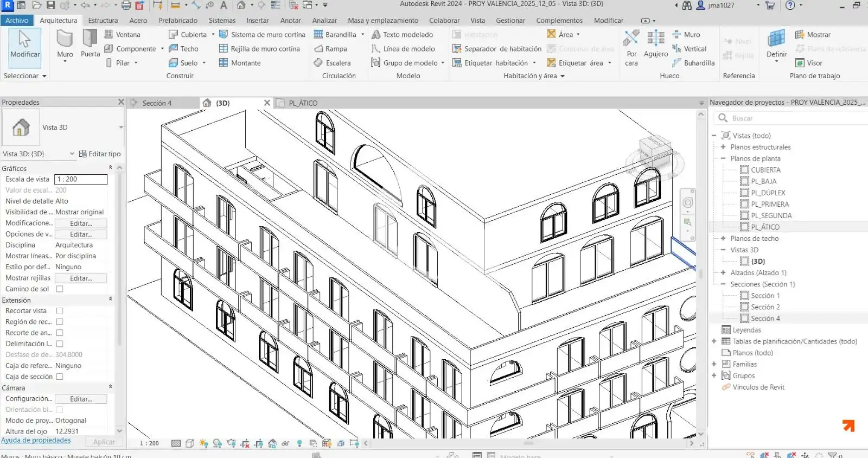This screenshot has height=458, width=868.
Task: Click the Ventana window tool
Action: tap(123, 34)
